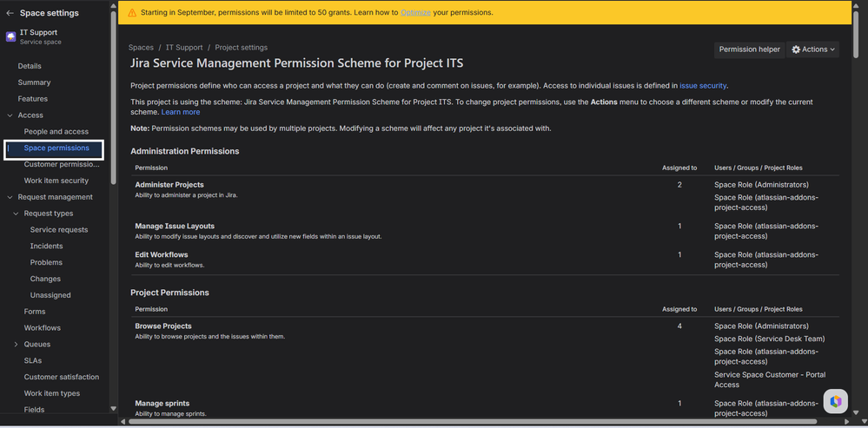Follow the Optimize link in the banner
This screenshot has width=868, height=428.
pos(415,12)
